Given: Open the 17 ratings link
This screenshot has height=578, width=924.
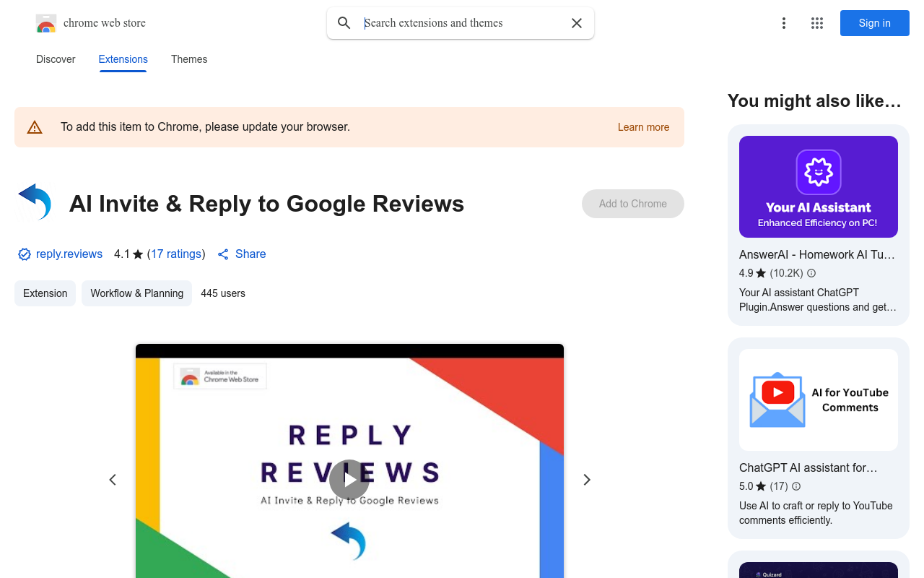Looking at the screenshot, I should click(x=176, y=254).
